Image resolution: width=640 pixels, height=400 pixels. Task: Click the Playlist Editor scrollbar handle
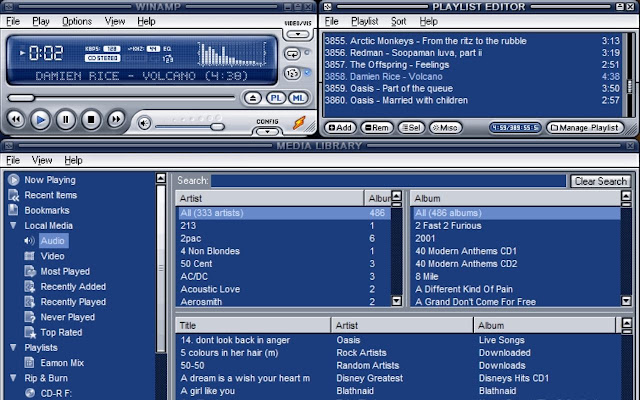[x=630, y=86]
